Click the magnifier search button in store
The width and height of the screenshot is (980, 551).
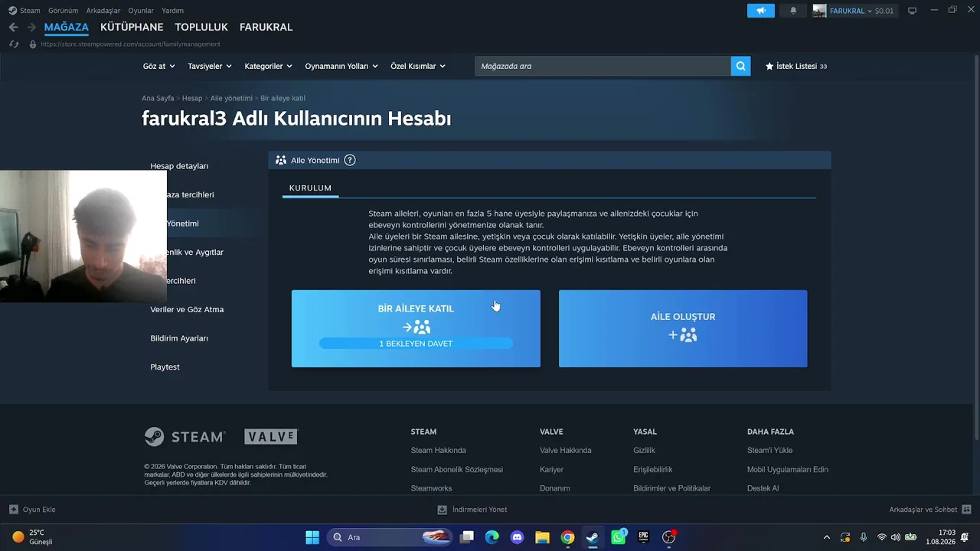pos(740,66)
